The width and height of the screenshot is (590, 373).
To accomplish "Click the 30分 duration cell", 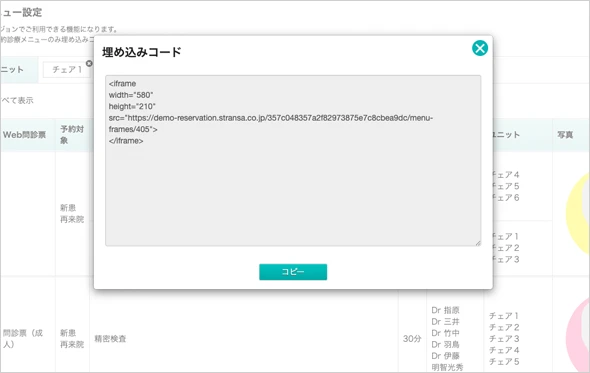I will click(x=412, y=339).
